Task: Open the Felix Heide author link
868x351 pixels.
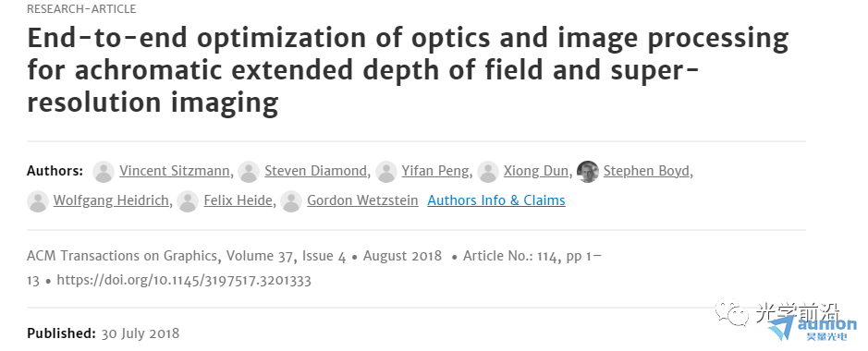Action: 238,200
